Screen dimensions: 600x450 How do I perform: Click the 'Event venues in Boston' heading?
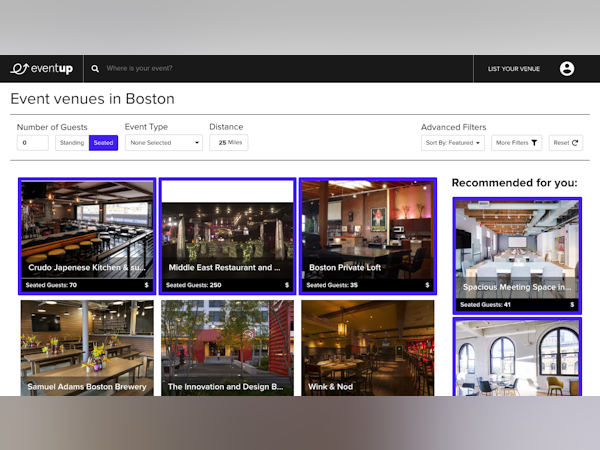pyautogui.click(x=93, y=99)
